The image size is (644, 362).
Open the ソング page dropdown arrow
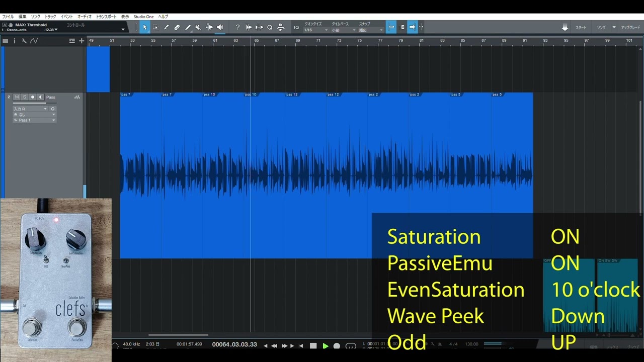(x=614, y=27)
